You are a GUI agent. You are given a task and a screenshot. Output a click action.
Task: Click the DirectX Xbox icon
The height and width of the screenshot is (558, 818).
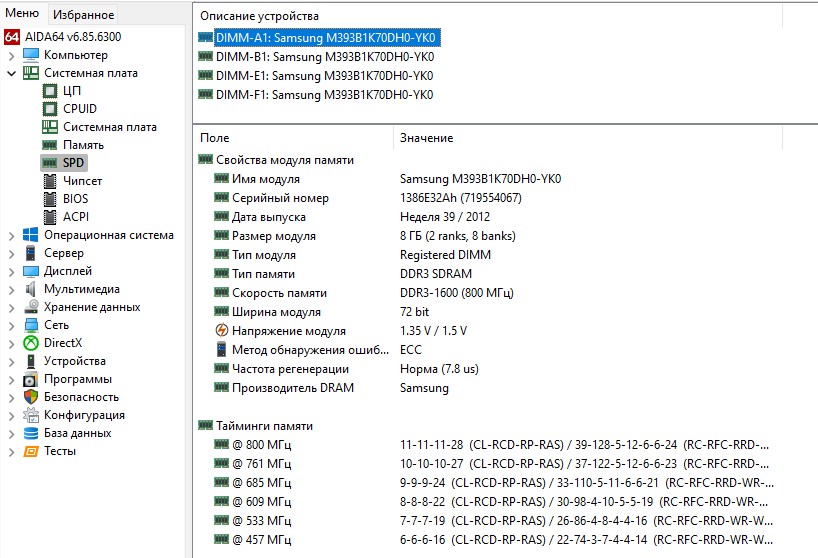coord(31,343)
